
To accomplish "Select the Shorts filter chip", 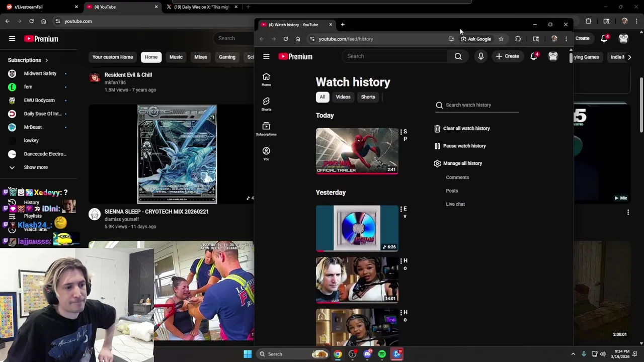I will point(368,97).
